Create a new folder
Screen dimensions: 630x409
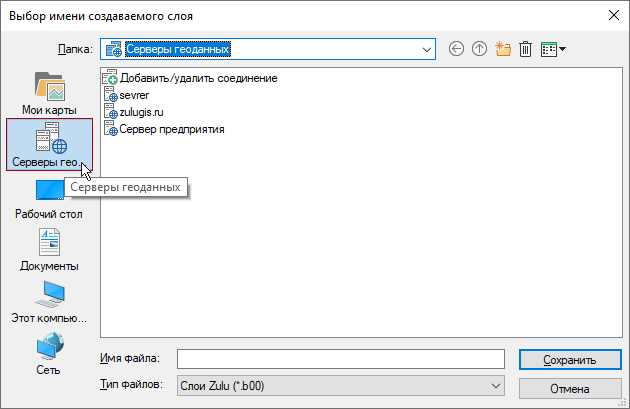[502, 48]
